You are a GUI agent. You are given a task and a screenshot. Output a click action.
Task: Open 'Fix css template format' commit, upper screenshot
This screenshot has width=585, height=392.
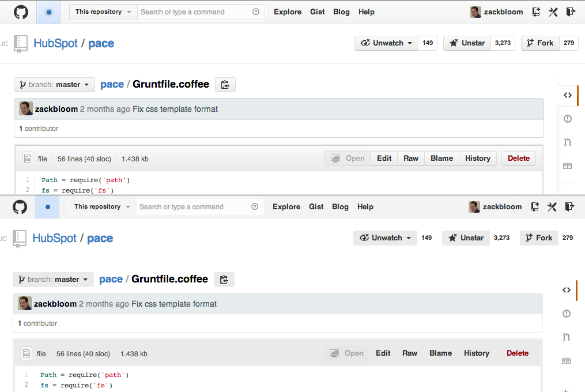175,109
